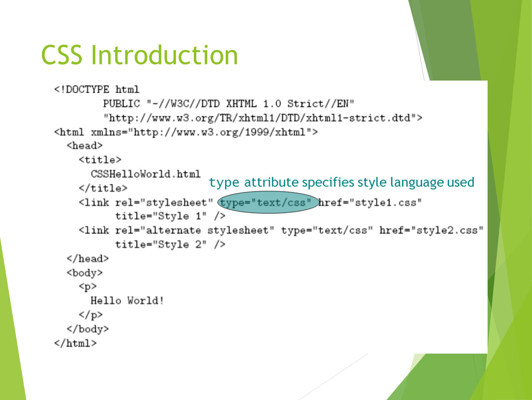Click the teal 'type attribute specifies style language used' note
Screen dimensions: 532x400
pyautogui.click(x=341, y=182)
